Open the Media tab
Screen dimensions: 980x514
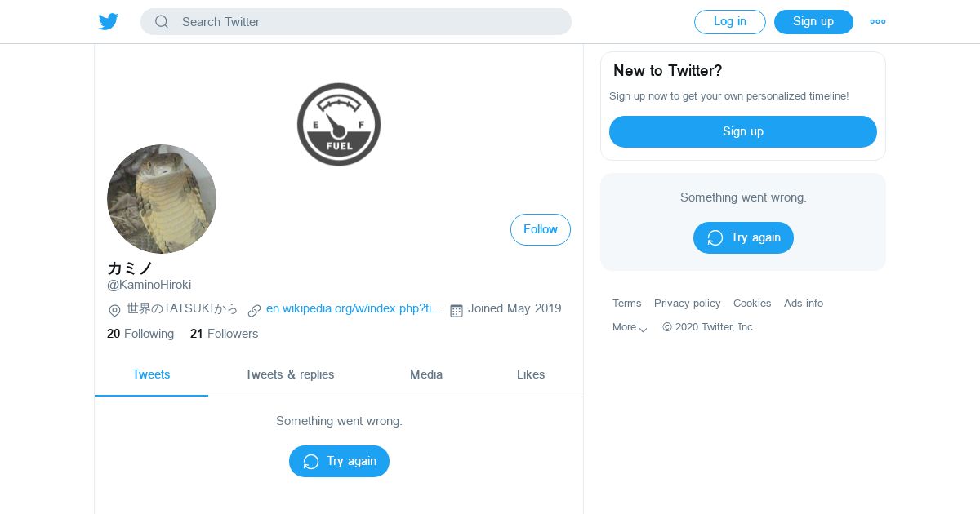[426, 374]
